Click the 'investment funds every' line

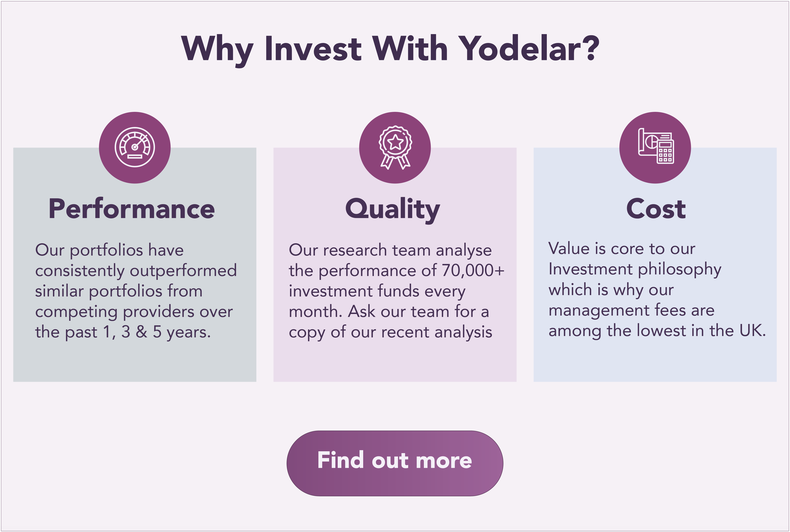377,291
